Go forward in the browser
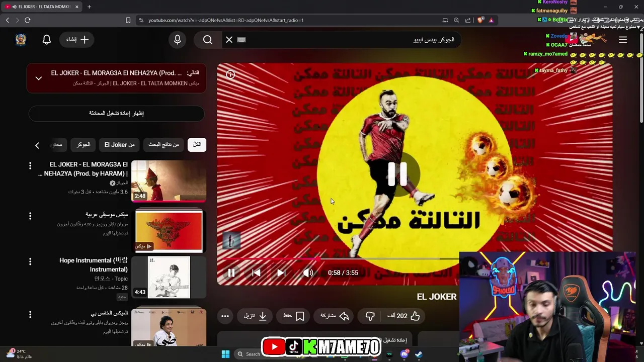This screenshot has width=644, height=362. tap(17, 20)
